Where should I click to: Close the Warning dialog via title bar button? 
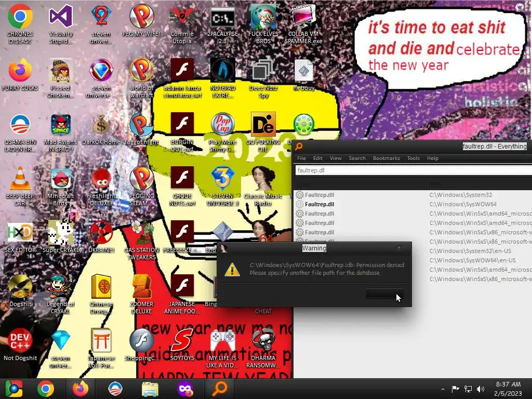coord(399,248)
